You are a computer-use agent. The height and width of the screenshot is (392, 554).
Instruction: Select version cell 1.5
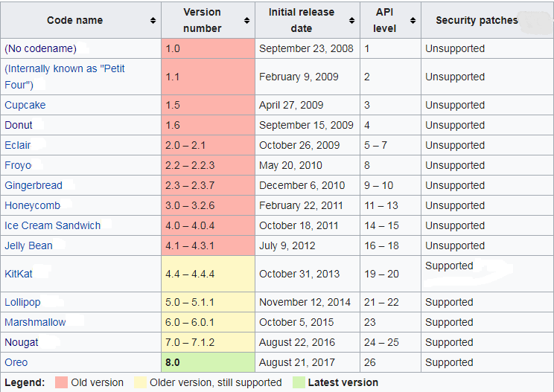[208, 105]
